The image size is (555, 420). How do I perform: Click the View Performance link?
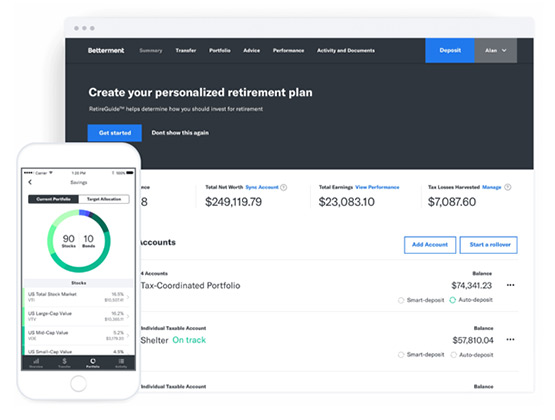pos(377,187)
